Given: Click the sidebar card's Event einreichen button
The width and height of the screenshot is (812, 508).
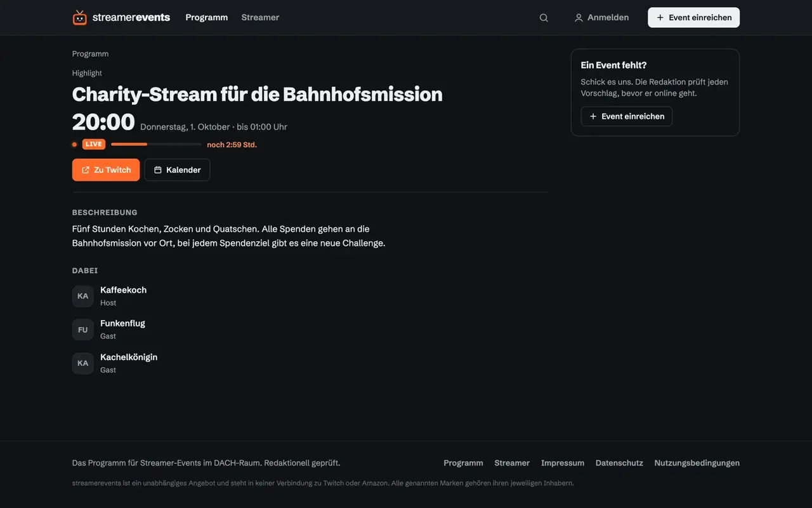Looking at the screenshot, I should (x=627, y=116).
